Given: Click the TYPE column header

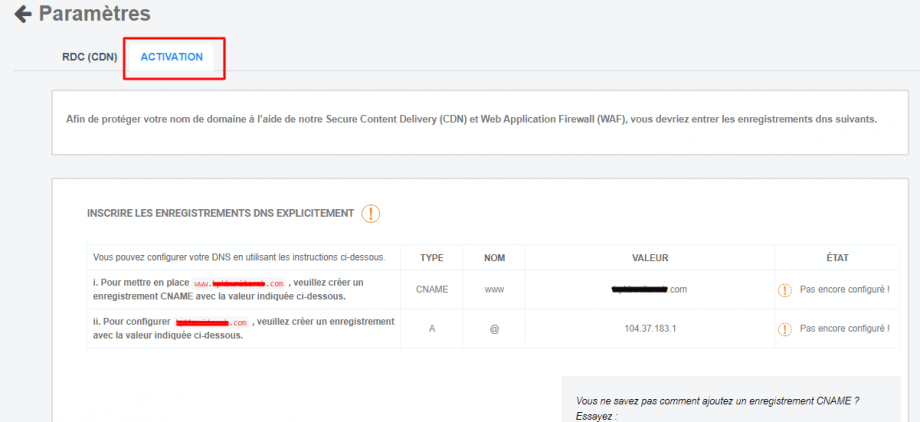Looking at the screenshot, I should click(x=431, y=258).
